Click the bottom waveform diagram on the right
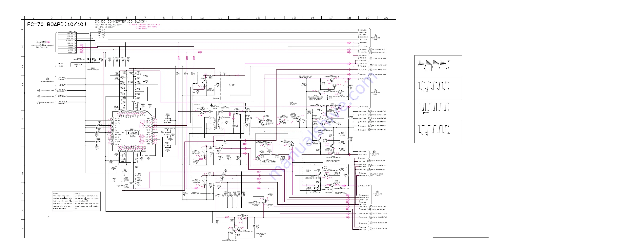The image size is (644, 250). [438, 132]
